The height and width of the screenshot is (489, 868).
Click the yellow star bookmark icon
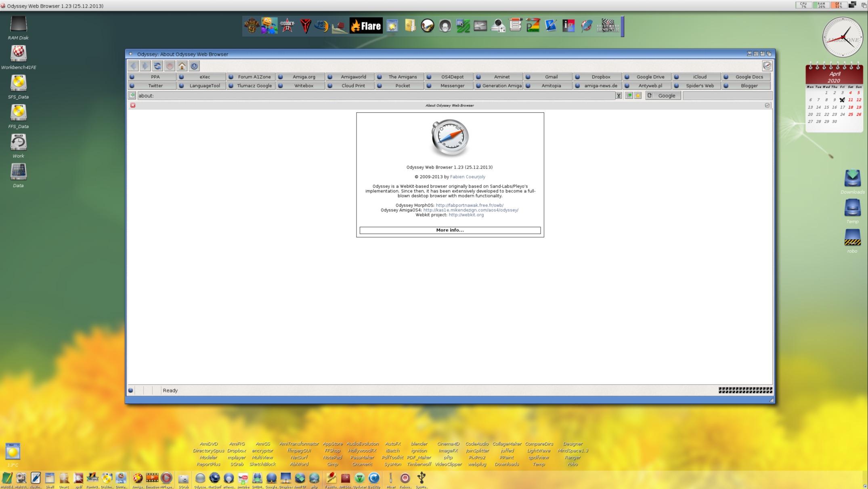click(638, 96)
